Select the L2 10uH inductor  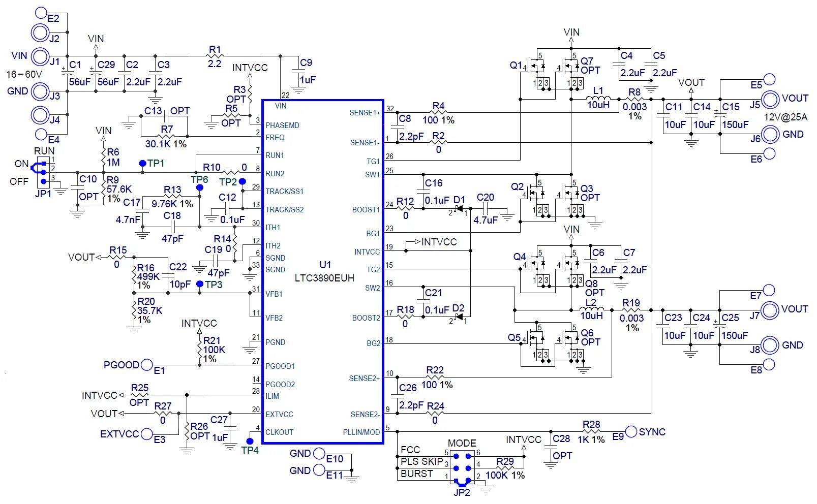591,309
